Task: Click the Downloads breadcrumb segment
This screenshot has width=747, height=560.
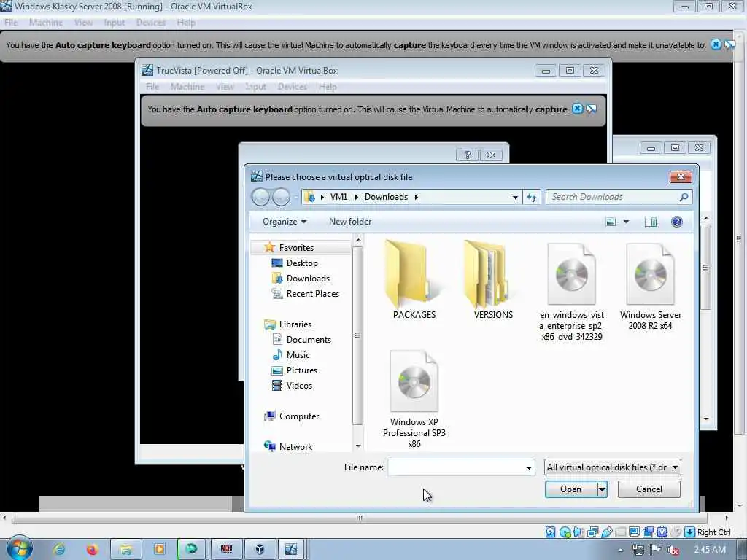Action: [x=387, y=197]
